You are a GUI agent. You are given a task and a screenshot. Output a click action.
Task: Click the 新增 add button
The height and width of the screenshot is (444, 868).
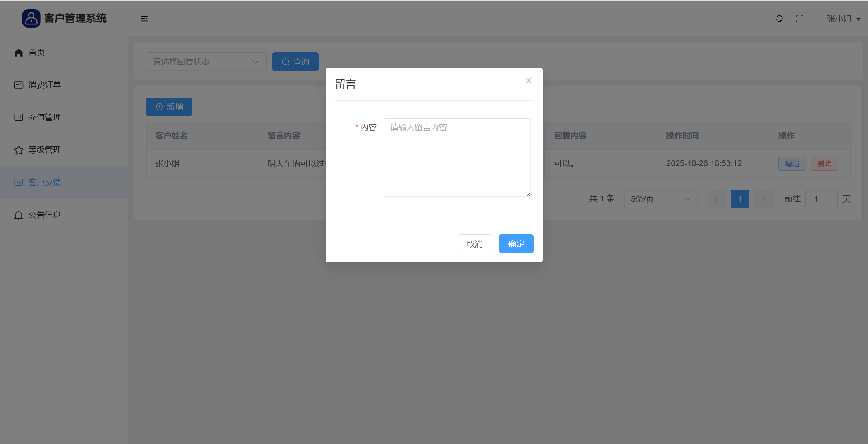(x=169, y=107)
